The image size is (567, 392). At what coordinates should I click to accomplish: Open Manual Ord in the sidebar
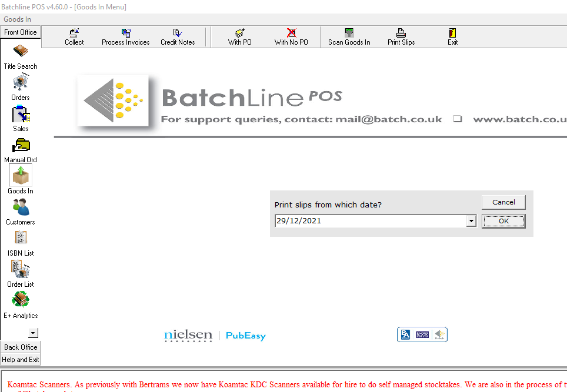coord(21,150)
